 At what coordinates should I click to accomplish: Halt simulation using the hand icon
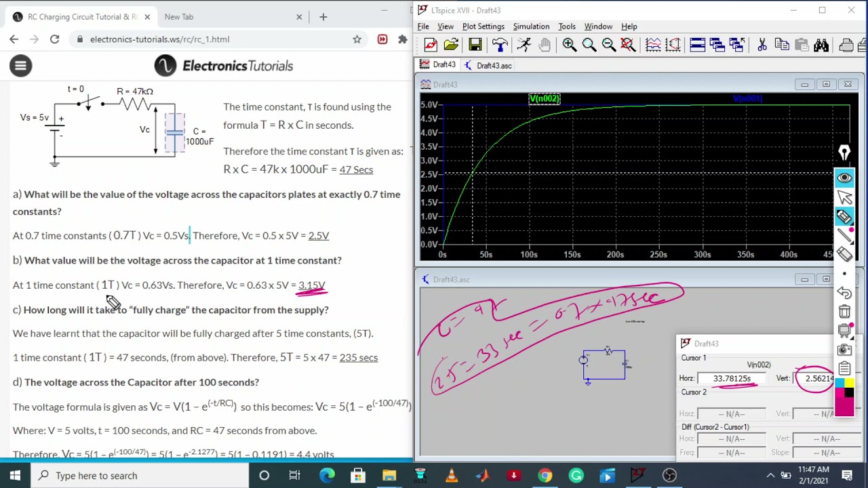pyautogui.click(x=545, y=45)
